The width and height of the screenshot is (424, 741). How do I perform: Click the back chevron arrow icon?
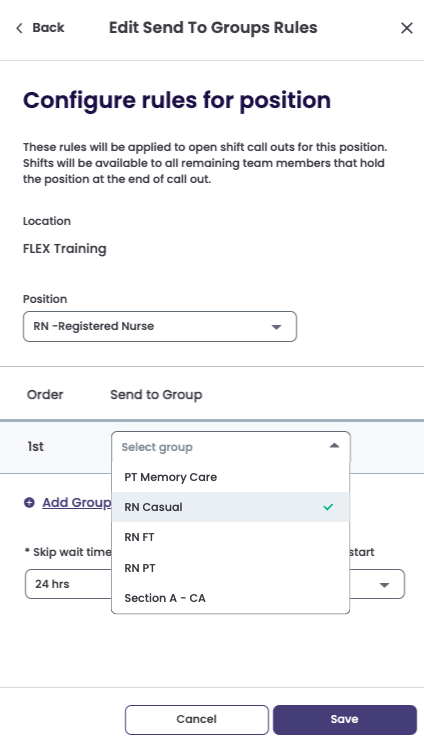coord(19,28)
